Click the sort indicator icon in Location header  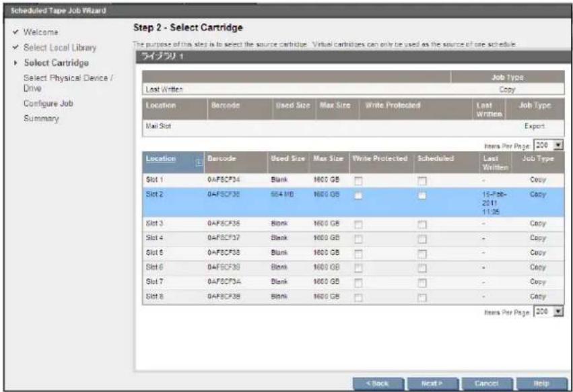[199, 163]
